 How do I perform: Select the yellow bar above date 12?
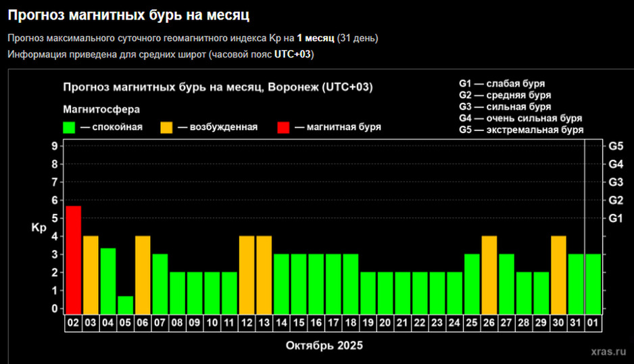(247, 274)
